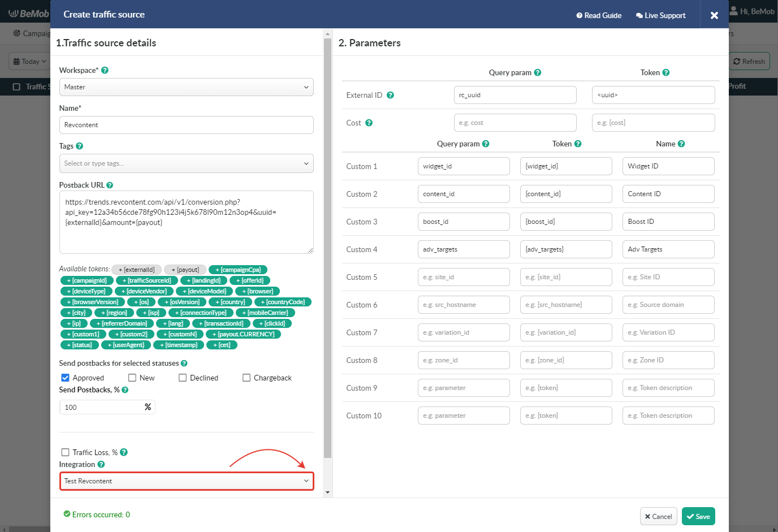Show help for Send Postbacks percent
Image resolution: width=778 pixels, height=532 pixels.
point(125,390)
